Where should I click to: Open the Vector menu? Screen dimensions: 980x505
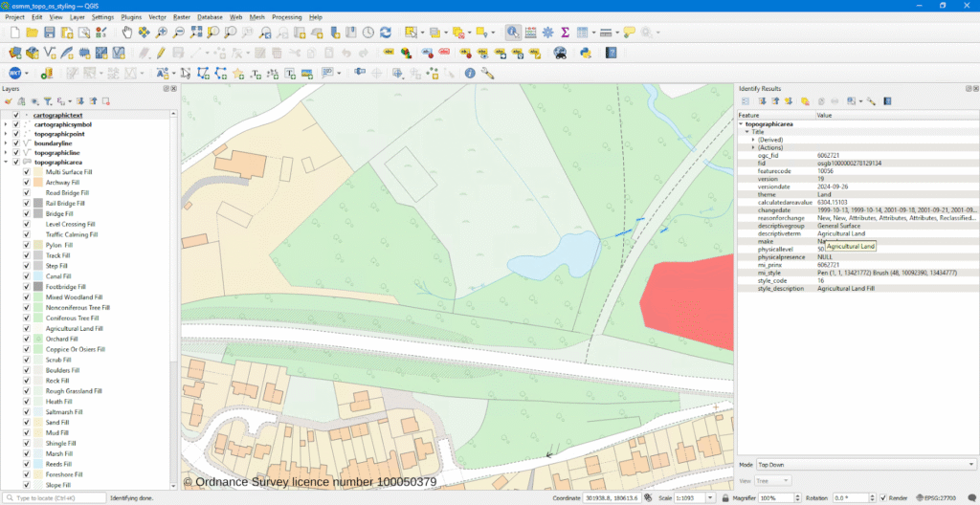pos(157,17)
